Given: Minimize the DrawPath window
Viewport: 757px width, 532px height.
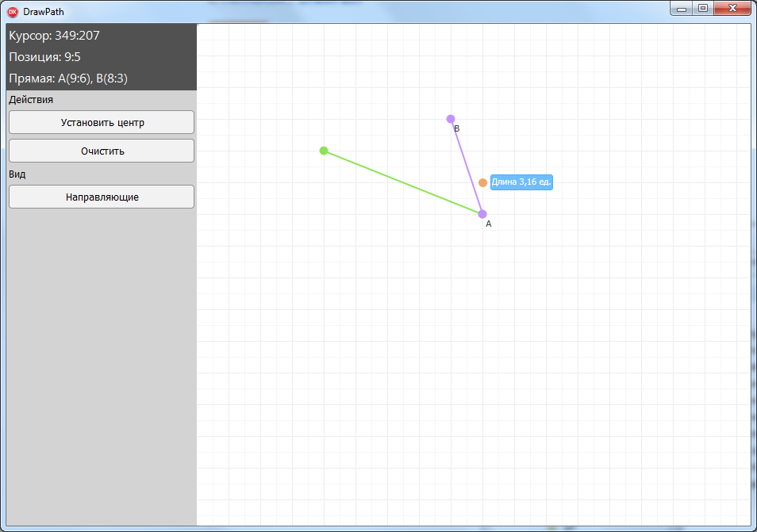Looking at the screenshot, I should tap(682, 8).
